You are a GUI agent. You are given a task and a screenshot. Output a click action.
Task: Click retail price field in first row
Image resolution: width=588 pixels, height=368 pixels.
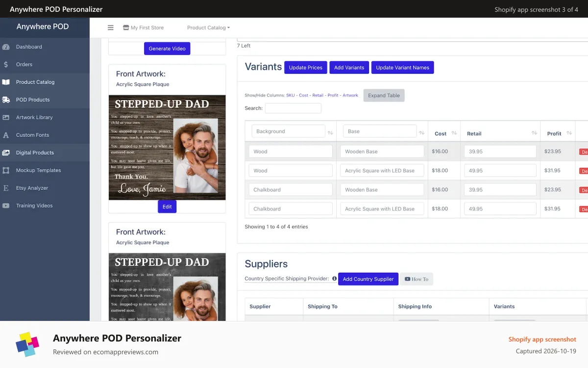[x=500, y=152]
